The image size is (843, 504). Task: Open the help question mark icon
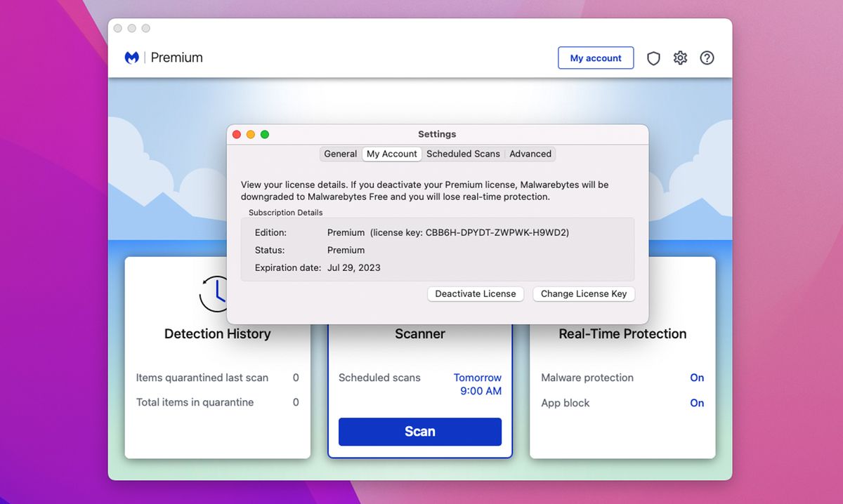pos(707,58)
